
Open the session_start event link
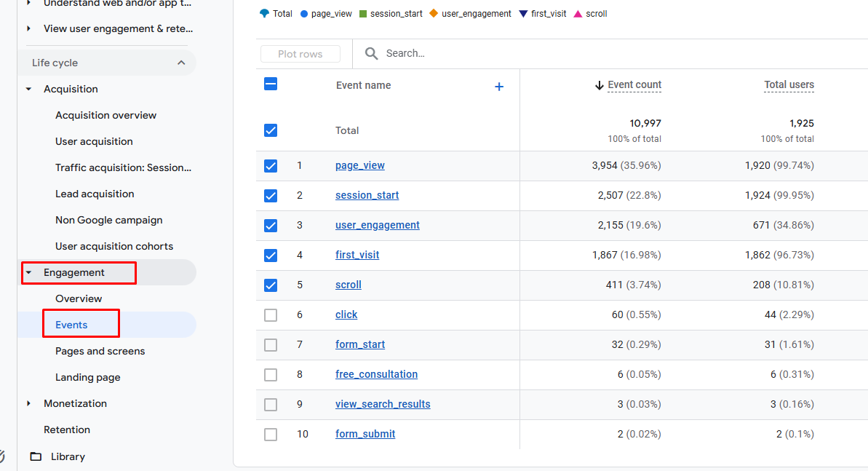click(367, 195)
